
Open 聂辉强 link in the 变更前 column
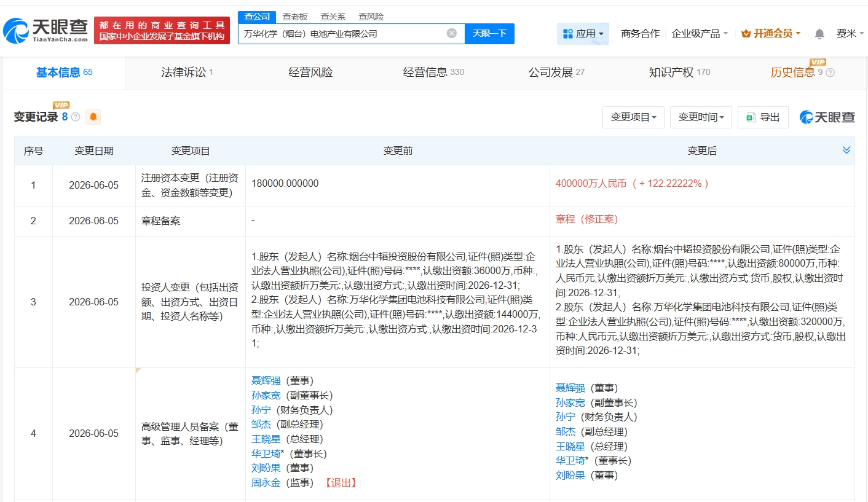266,381
